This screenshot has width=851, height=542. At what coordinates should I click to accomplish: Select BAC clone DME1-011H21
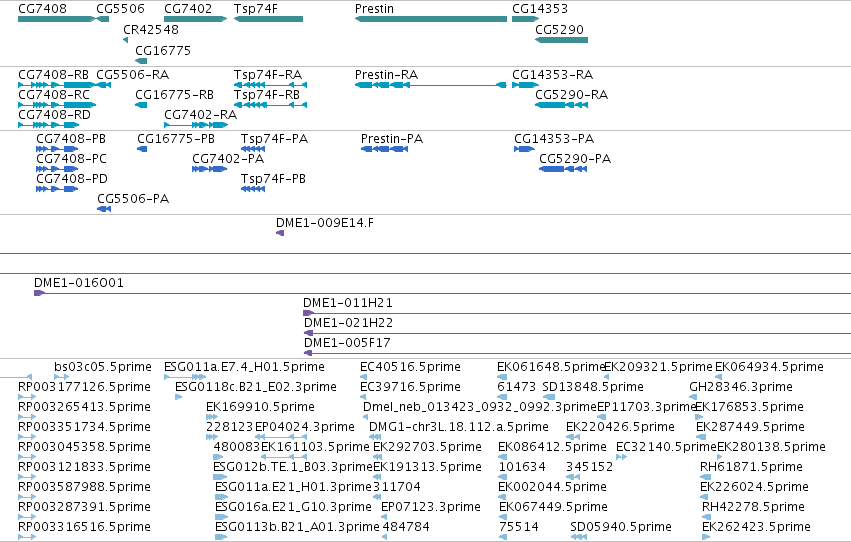point(347,303)
